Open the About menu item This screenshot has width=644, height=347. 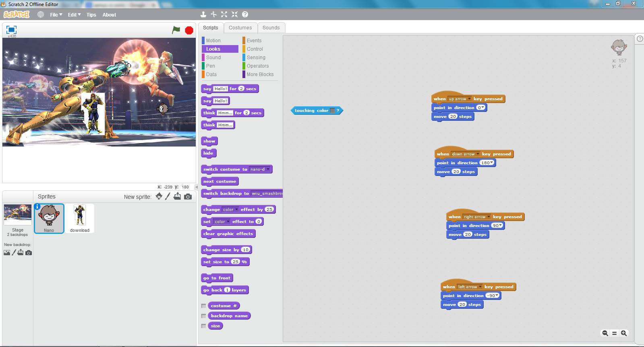(x=109, y=14)
